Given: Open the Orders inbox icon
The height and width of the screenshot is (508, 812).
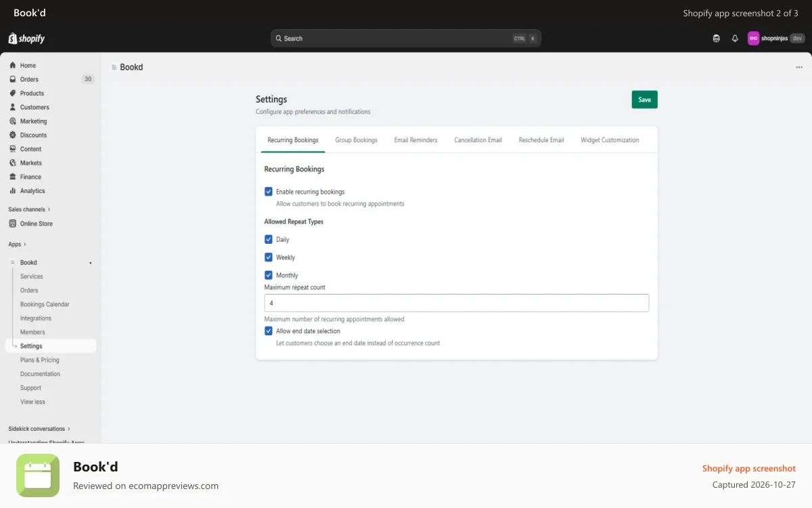Looking at the screenshot, I should pos(13,79).
